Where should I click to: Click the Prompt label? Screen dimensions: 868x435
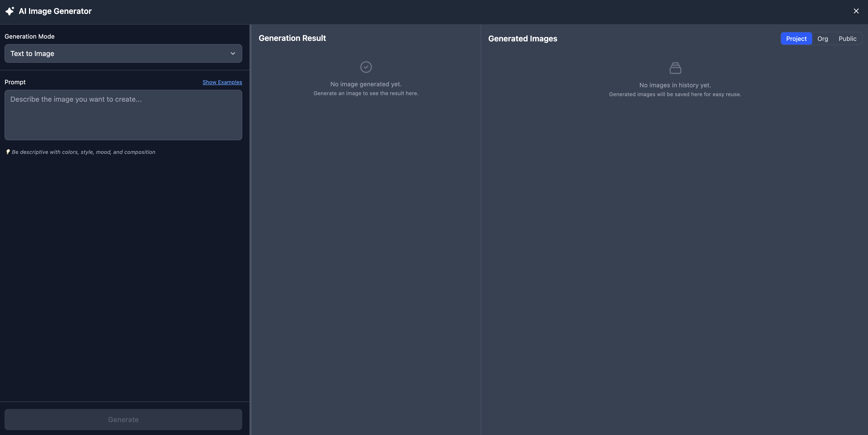(15, 82)
